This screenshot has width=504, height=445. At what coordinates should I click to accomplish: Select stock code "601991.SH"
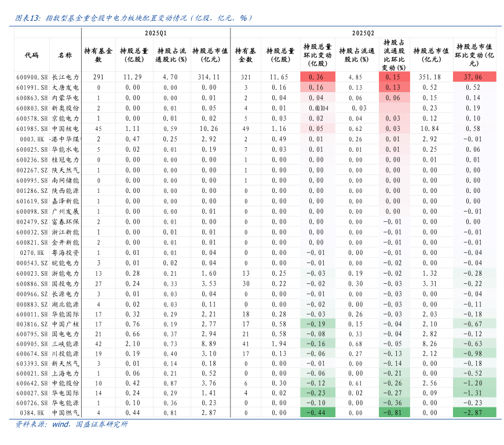click(32, 87)
